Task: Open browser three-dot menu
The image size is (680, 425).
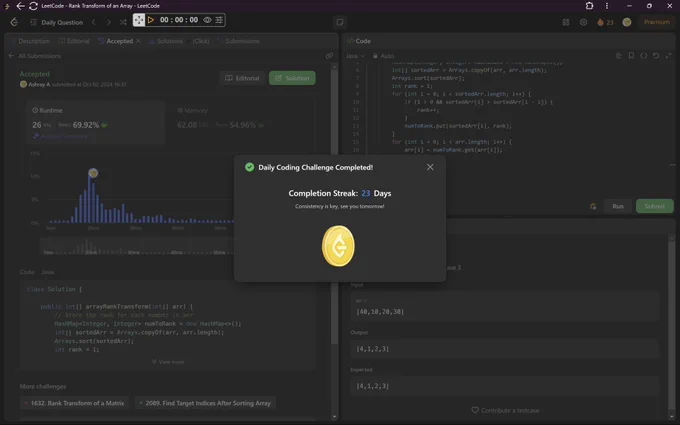Action: (x=607, y=6)
